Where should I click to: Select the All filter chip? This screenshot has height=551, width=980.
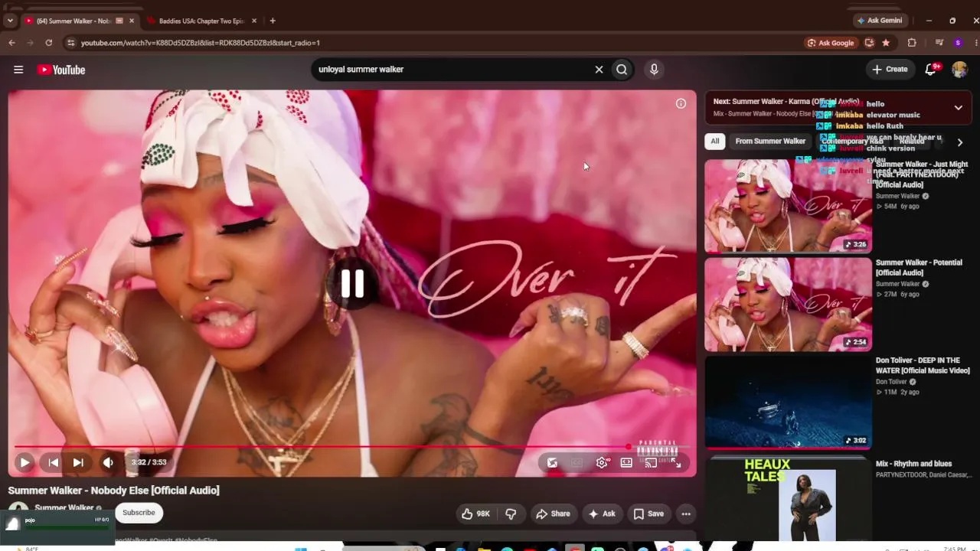click(x=715, y=141)
